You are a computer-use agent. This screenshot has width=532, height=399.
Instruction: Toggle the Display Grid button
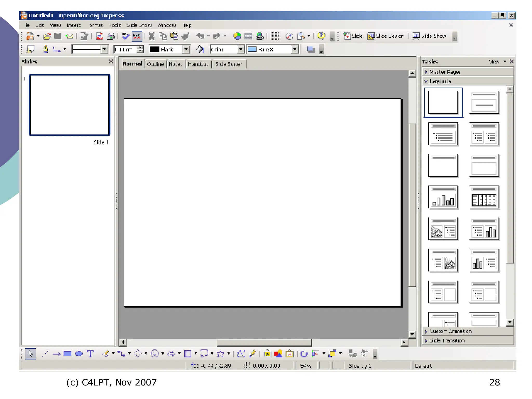click(274, 36)
